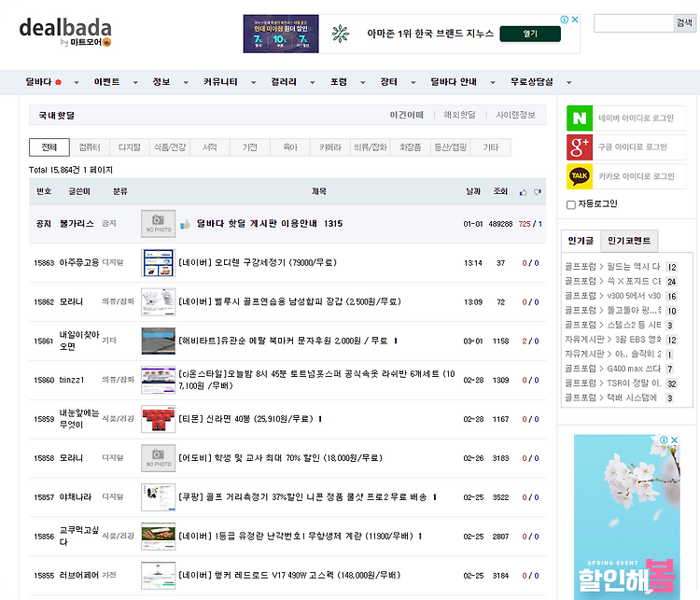Expand the 정보 menu dropdown arrow
Image resolution: width=700 pixels, height=600 pixels.
pyautogui.click(x=186, y=83)
